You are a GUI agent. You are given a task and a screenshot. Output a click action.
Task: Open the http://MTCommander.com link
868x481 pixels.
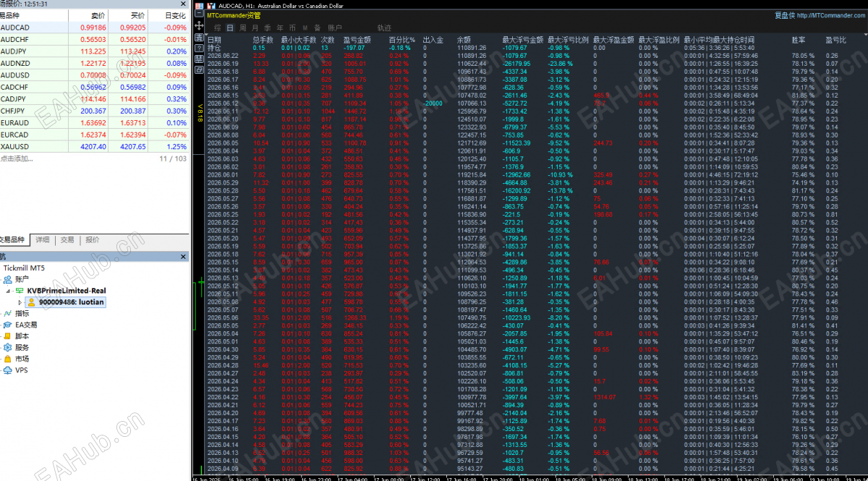click(x=833, y=14)
